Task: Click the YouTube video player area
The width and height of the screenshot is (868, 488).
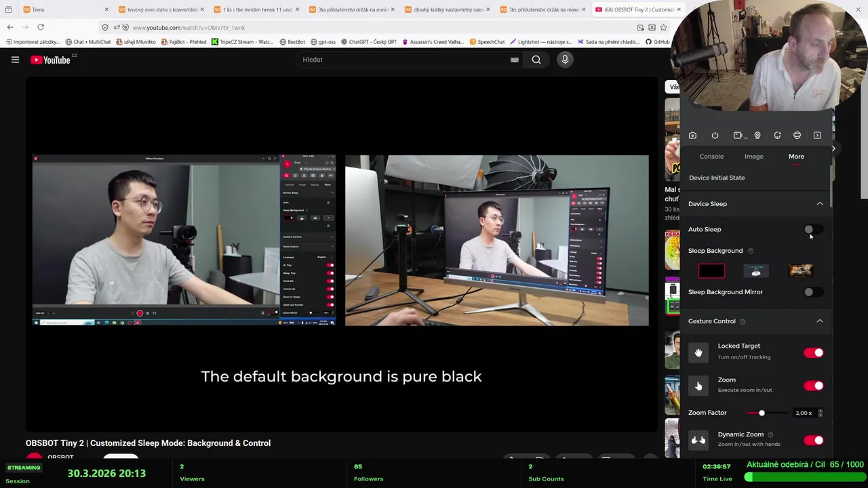Action: (x=341, y=254)
